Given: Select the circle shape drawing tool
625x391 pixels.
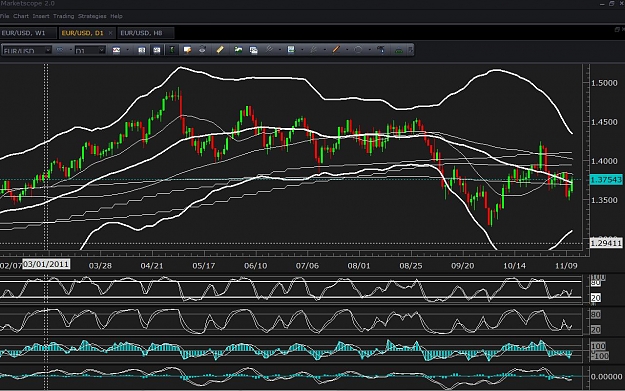Looking at the screenshot, I should [358, 50].
